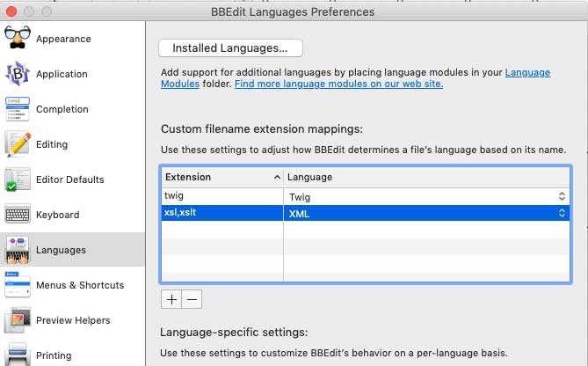Open the Installed Languages… button
The width and height of the screenshot is (588, 366).
click(x=230, y=48)
